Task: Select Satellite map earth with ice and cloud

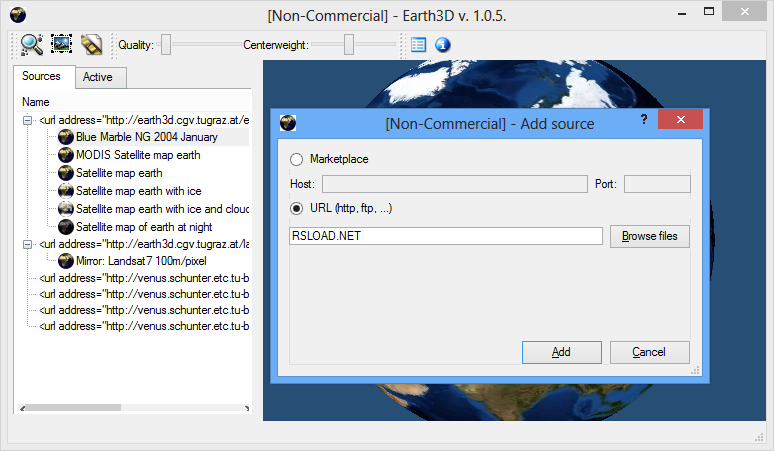Action: pos(162,209)
